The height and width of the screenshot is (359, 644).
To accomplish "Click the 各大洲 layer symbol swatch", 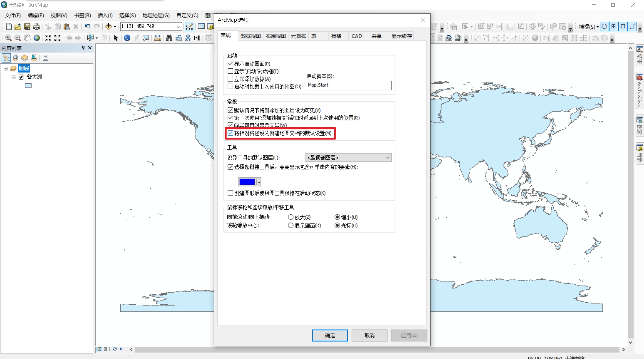I will click(x=28, y=86).
